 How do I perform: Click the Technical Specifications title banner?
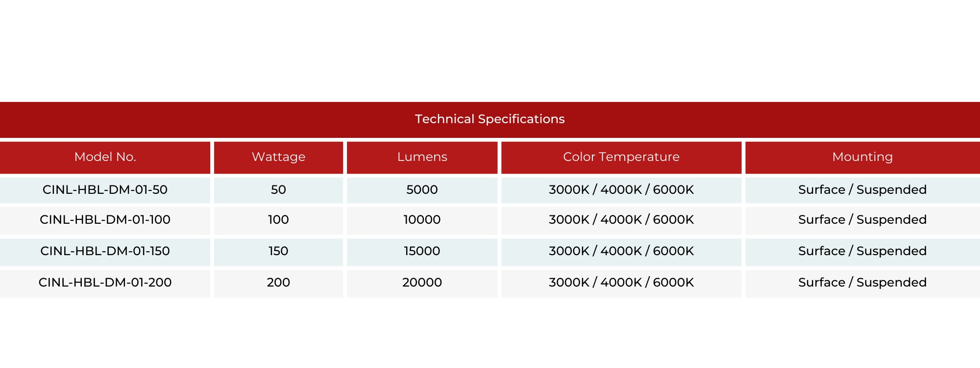pos(490,120)
